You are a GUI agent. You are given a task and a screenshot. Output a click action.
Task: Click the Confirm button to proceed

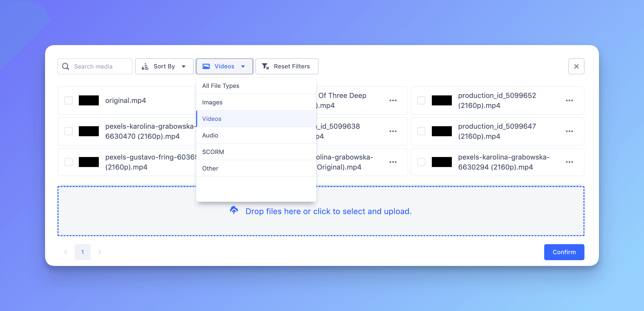tap(564, 252)
